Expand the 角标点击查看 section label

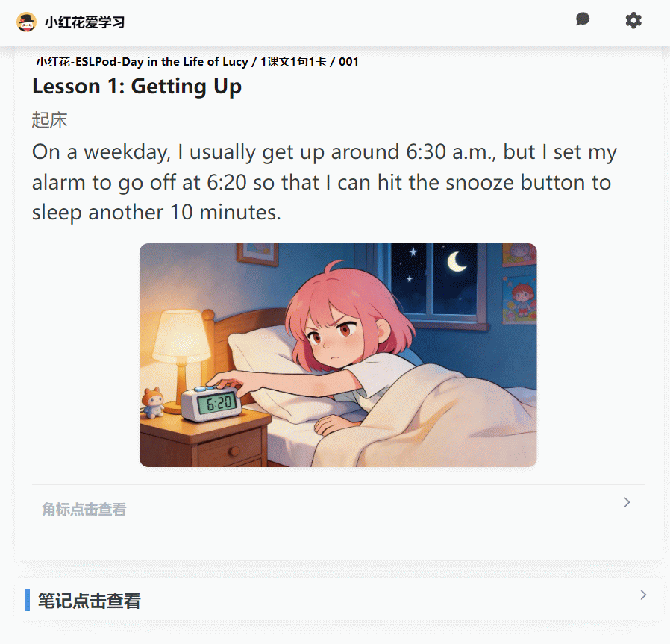click(x=84, y=510)
